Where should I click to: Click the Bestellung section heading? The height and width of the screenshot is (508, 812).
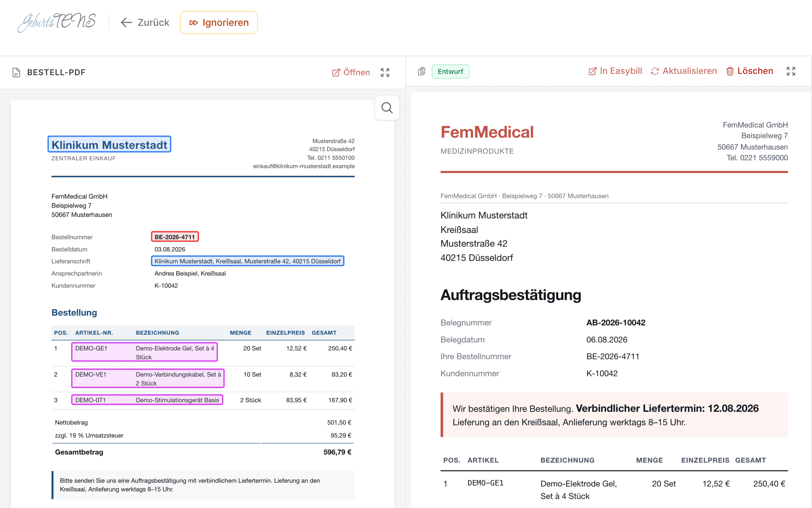tap(74, 312)
